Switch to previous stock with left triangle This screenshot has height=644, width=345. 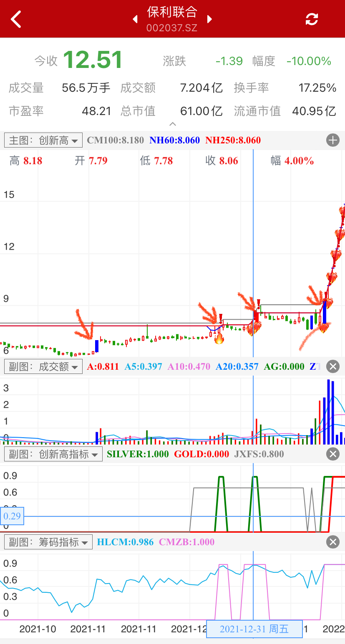point(135,19)
